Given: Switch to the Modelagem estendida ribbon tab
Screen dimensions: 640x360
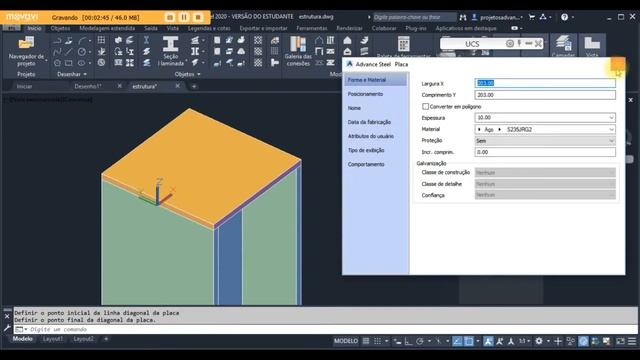Looking at the screenshot, I should (107, 28).
